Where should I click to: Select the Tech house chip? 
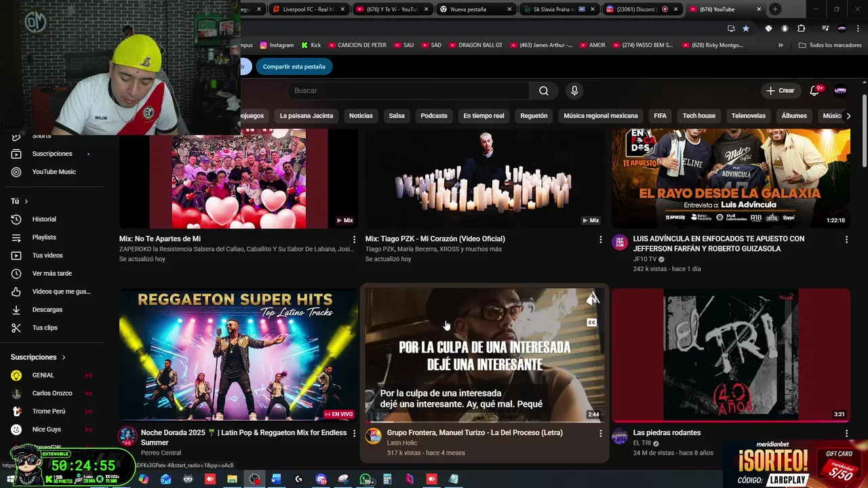point(698,116)
